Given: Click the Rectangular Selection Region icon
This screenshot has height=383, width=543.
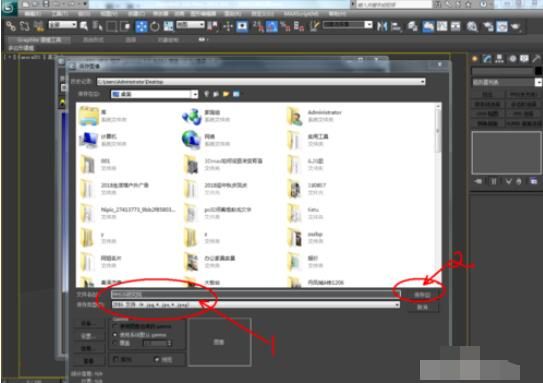Looking at the screenshot, I should pos(112,26).
